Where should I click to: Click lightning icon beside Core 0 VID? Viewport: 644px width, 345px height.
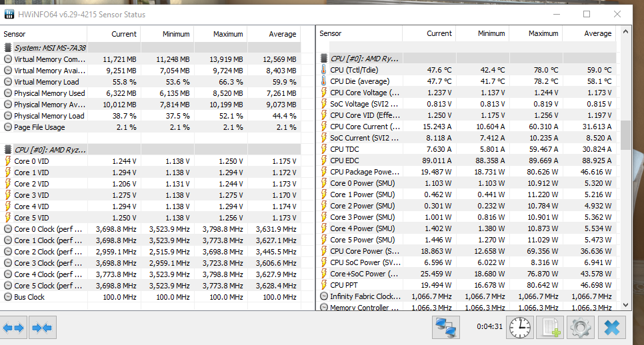(8, 161)
